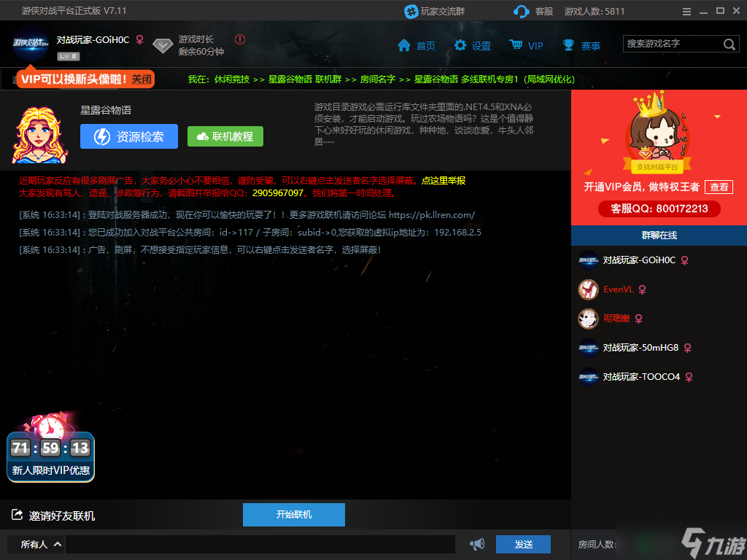The height and width of the screenshot is (560, 747).
Task: Click the red alert icon beside game time
Action: tap(240, 39)
